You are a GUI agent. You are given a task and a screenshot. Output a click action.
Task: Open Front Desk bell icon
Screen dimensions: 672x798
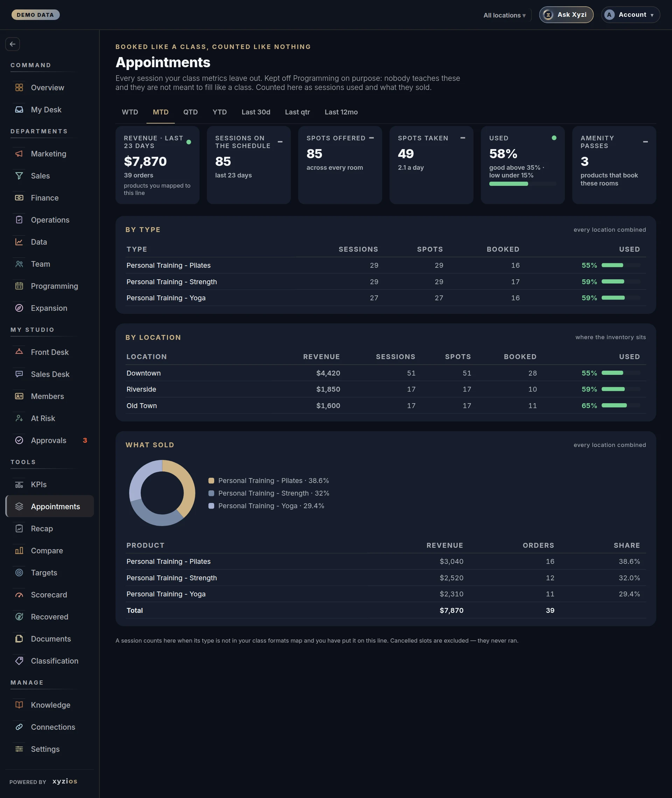coord(19,352)
